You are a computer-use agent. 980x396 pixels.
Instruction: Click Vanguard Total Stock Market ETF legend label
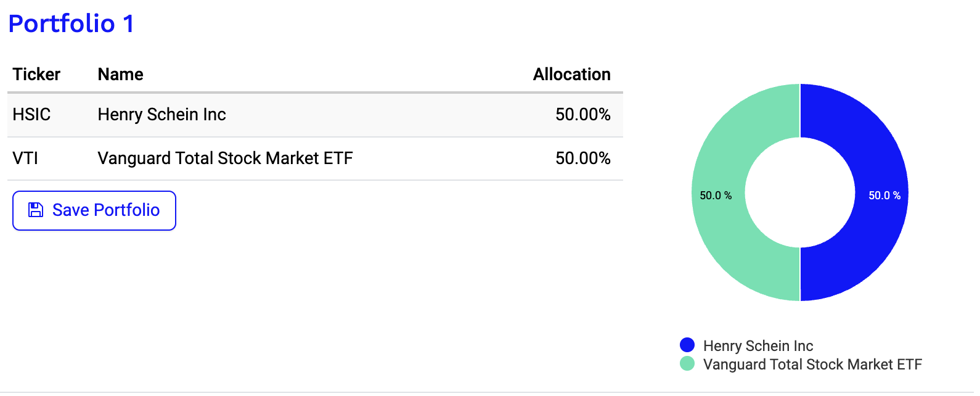[812, 365]
